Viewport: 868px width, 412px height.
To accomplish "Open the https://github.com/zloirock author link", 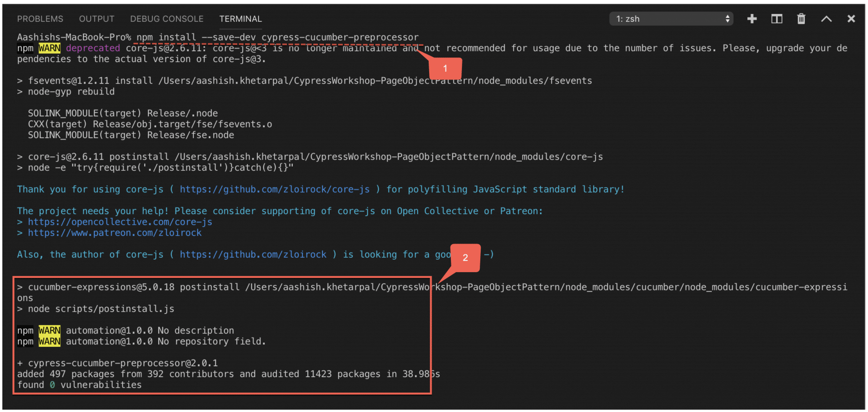I will 253,254.
